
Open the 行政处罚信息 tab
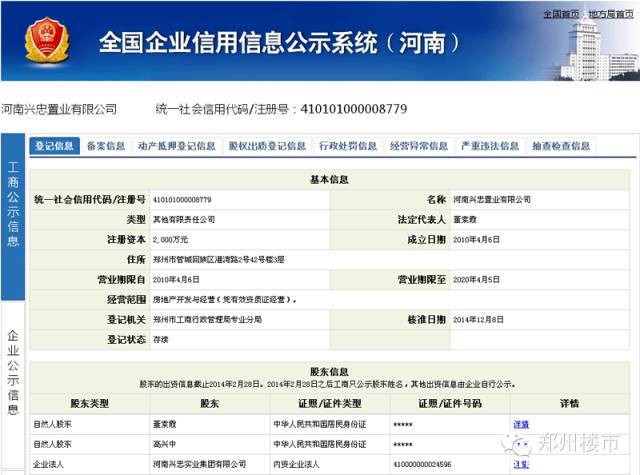(348, 146)
